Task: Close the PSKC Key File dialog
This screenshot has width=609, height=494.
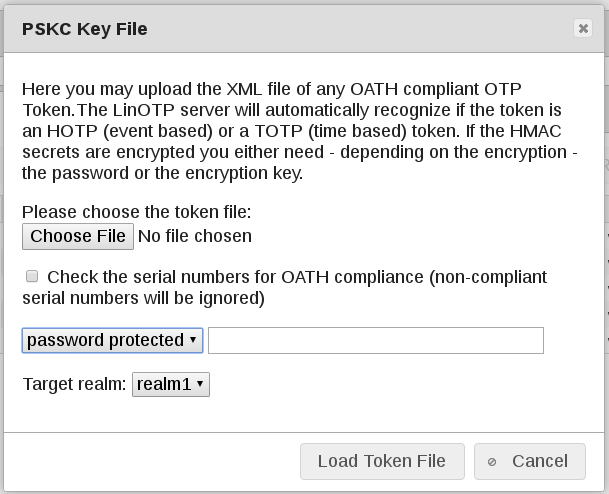Action: pos(583,29)
